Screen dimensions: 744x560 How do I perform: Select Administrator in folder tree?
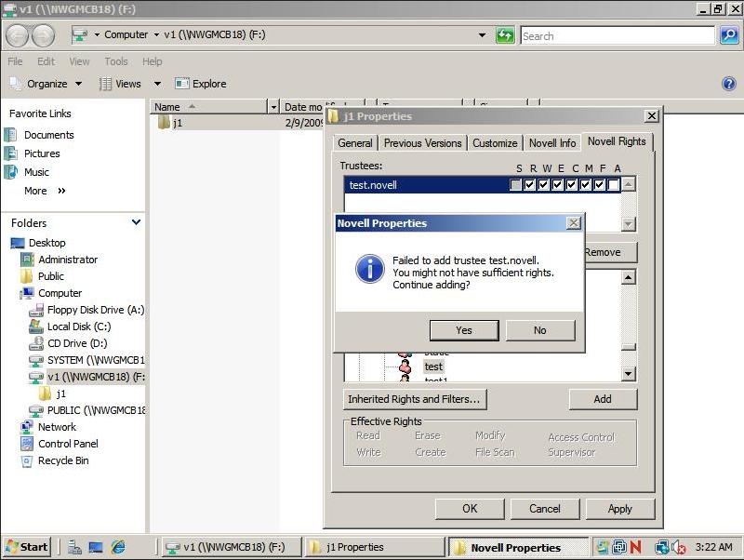point(68,260)
